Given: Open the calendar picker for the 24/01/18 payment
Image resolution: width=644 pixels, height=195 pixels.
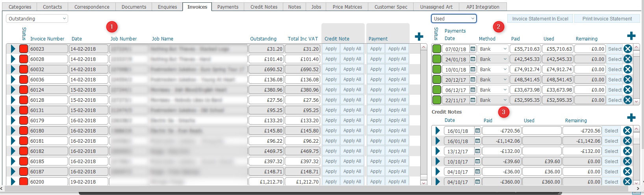Looking at the screenshot, I should tap(473, 59).
